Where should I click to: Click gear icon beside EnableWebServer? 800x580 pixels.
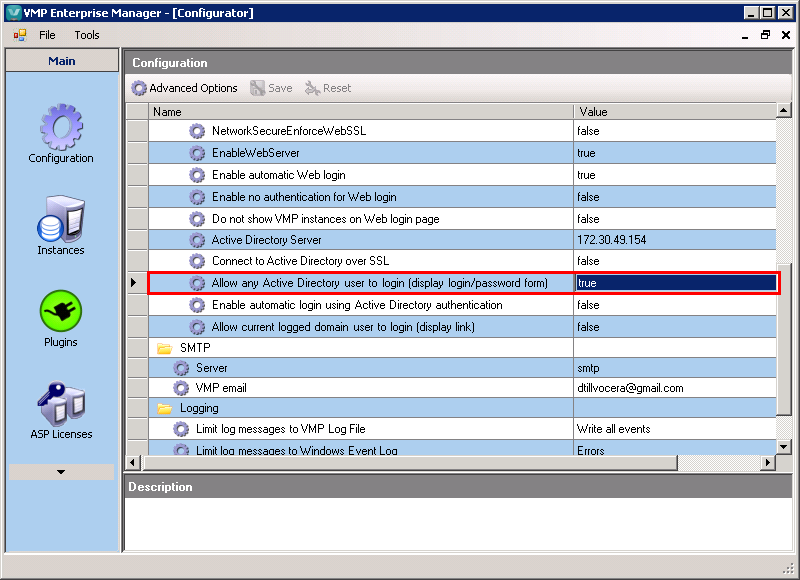point(197,153)
